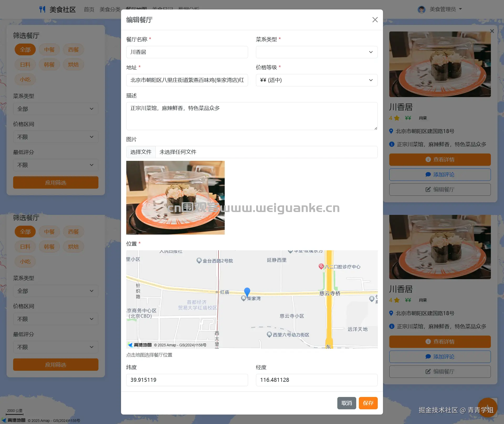
Task: Open the 价格等级 dropdown showing ¥¥ (适中)
Action: 317,80
